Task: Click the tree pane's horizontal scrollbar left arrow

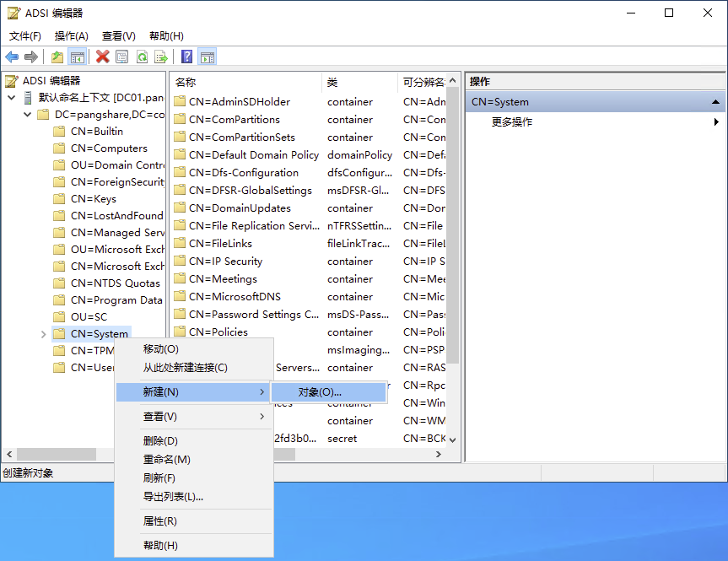Action: pyautogui.click(x=9, y=454)
